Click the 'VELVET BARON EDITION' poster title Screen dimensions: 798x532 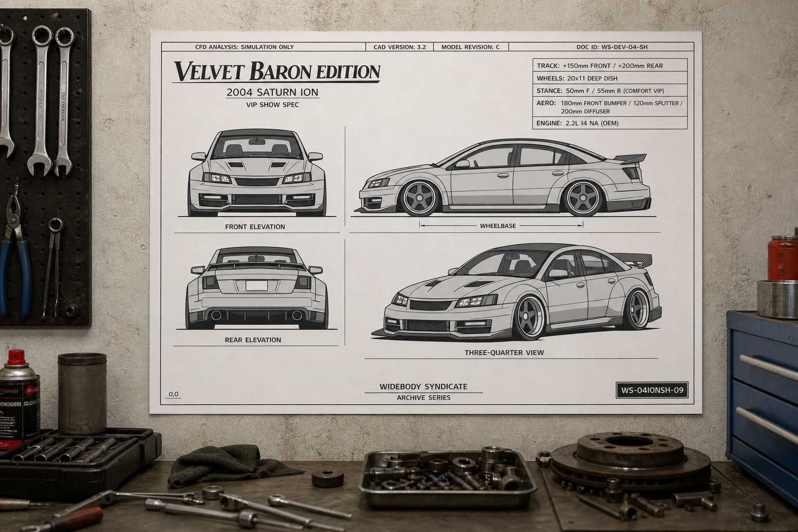[276, 72]
